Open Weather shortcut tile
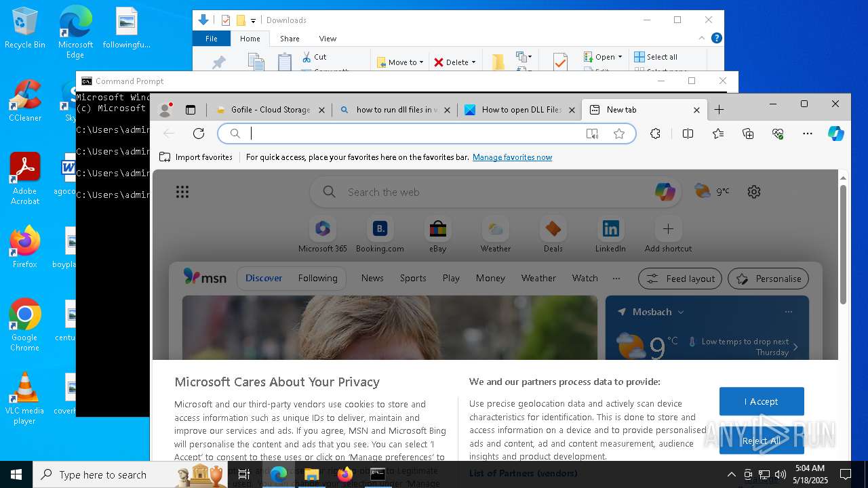Image resolution: width=868 pixels, height=488 pixels. (496, 235)
